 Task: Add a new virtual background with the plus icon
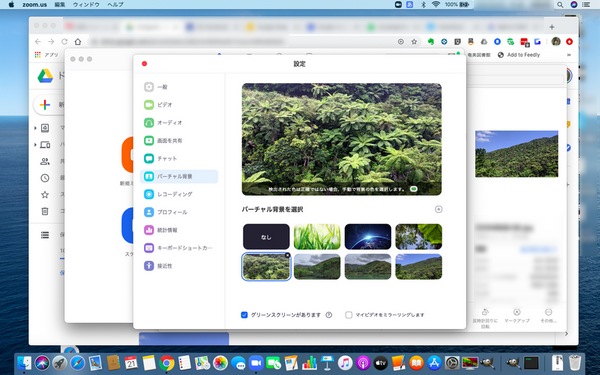pos(439,209)
